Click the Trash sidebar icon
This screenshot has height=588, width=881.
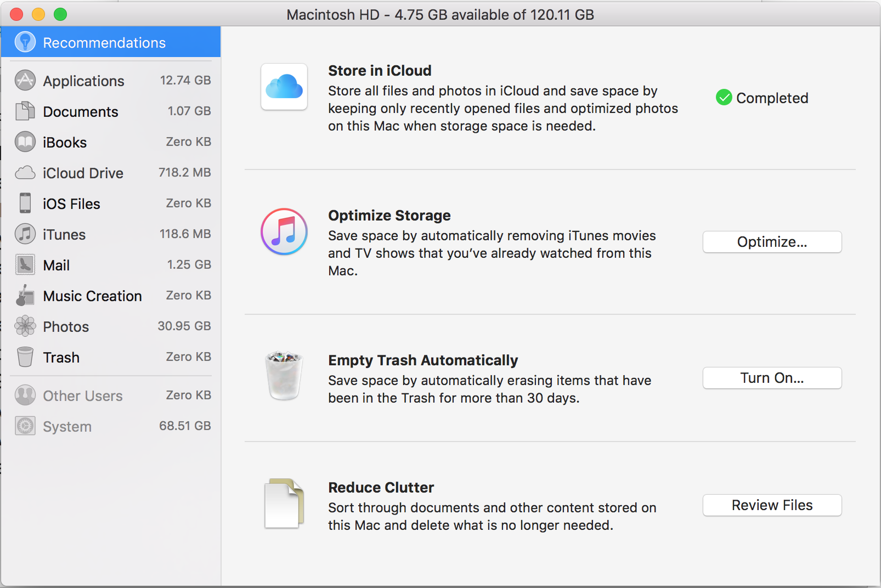click(25, 357)
